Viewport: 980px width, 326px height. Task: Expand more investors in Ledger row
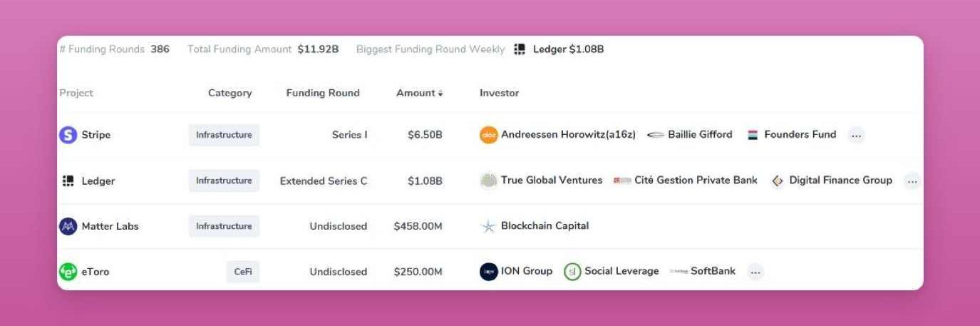[912, 180]
